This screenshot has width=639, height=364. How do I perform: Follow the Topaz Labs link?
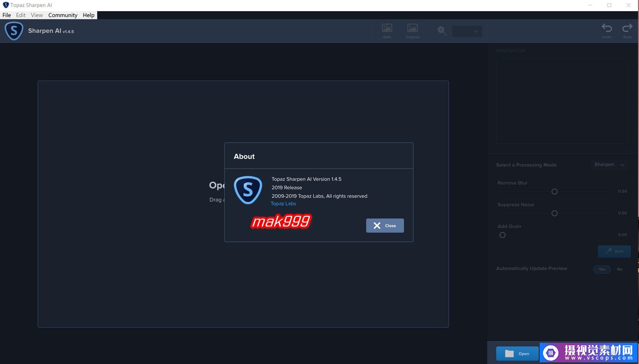(283, 204)
